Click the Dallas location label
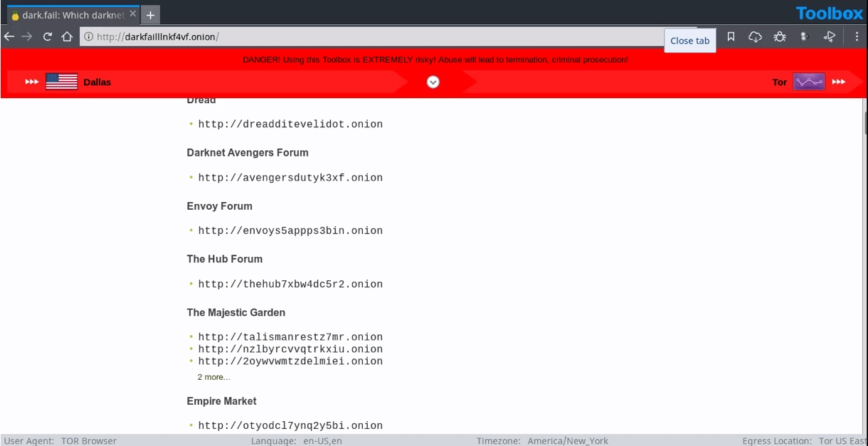The image size is (868, 446). tap(97, 82)
